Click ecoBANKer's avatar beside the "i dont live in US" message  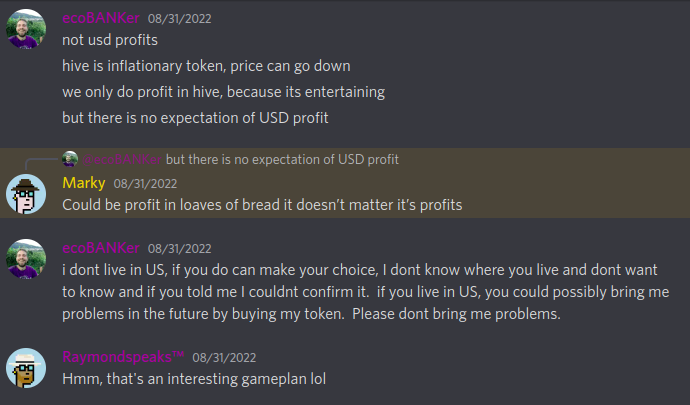click(x=26, y=258)
